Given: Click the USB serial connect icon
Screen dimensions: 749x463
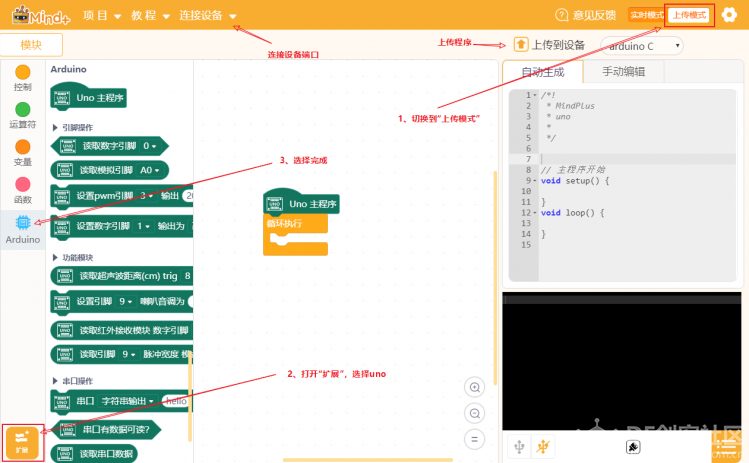Looking at the screenshot, I should (519, 447).
